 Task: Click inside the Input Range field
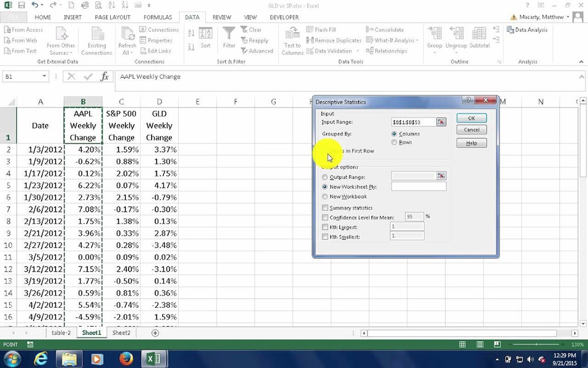click(x=415, y=122)
